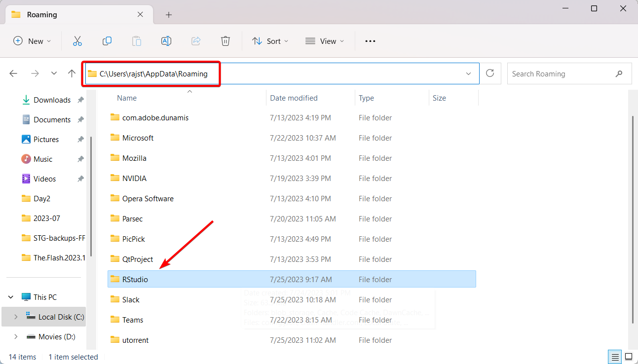Open recent locations chevron dropdown
This screenshot has width=638, height=364.
pyautogui.click(x=54, y=73)
